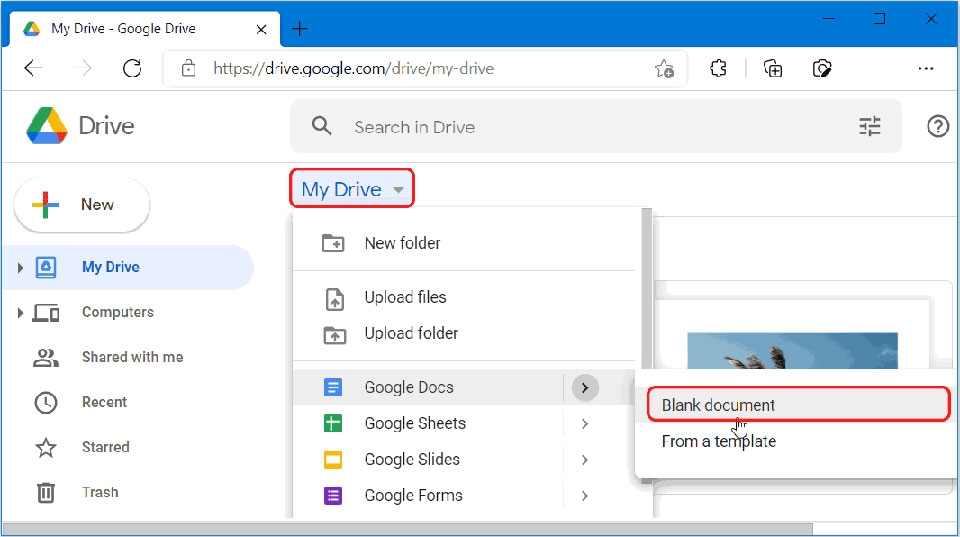Choose Blank document option
Screen dimensions: 960x537
[798, 405]
